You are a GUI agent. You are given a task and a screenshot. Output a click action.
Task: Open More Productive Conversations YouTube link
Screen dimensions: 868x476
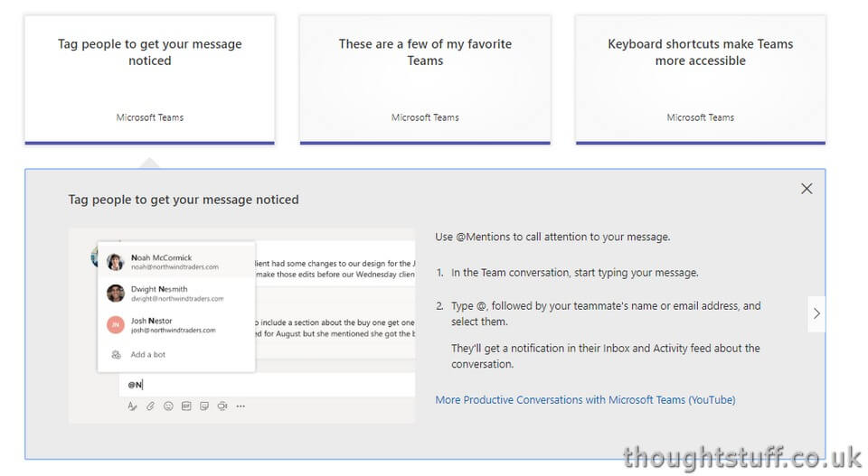click(x=585, y=400)
